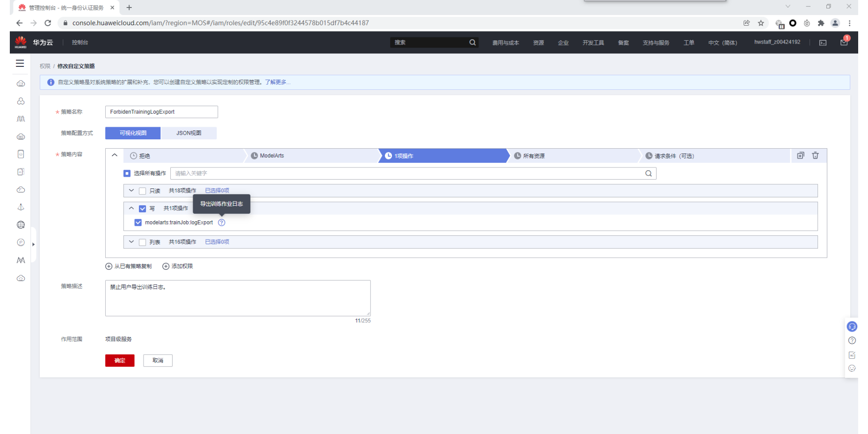Open the 支持与服务 menu
The height and width of the screenshot is (434, 868).
[x=656, y=43]
